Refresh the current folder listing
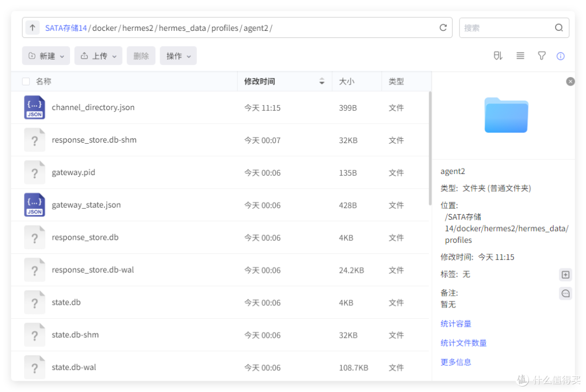The height and width of the screenshot is (392, 586). point(443,28)
